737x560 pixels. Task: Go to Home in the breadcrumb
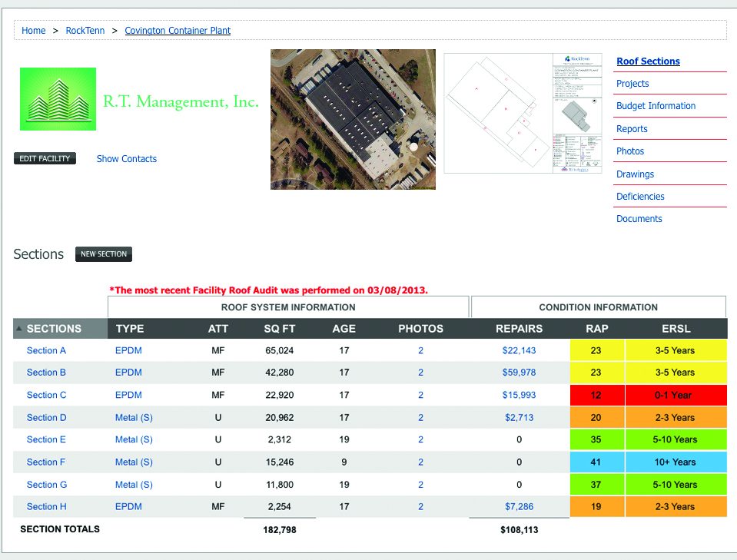tap(34, 31)
